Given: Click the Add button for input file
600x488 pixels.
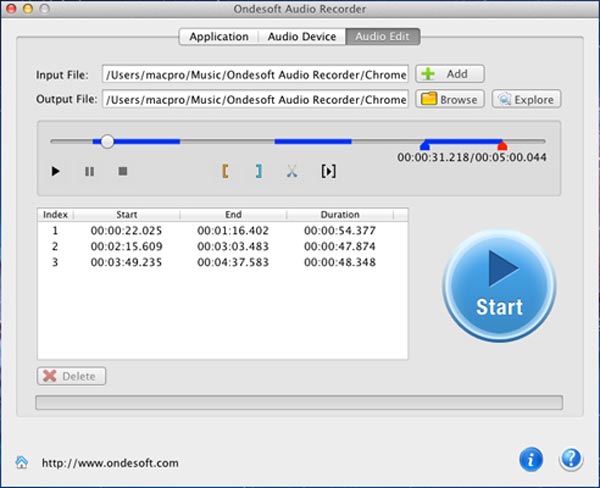Looking at the screenshot, I should click(x=449, y=74).
